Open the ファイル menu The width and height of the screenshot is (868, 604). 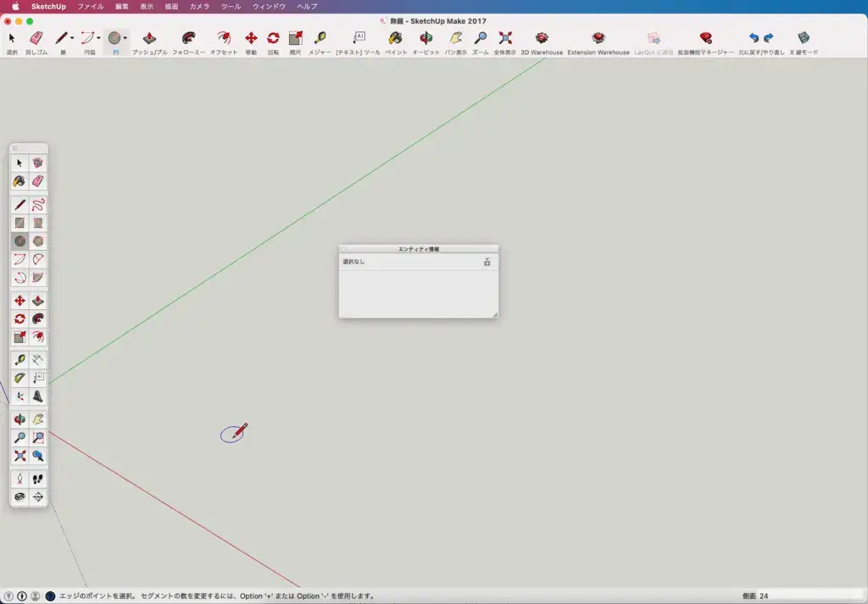click(90, 7)
